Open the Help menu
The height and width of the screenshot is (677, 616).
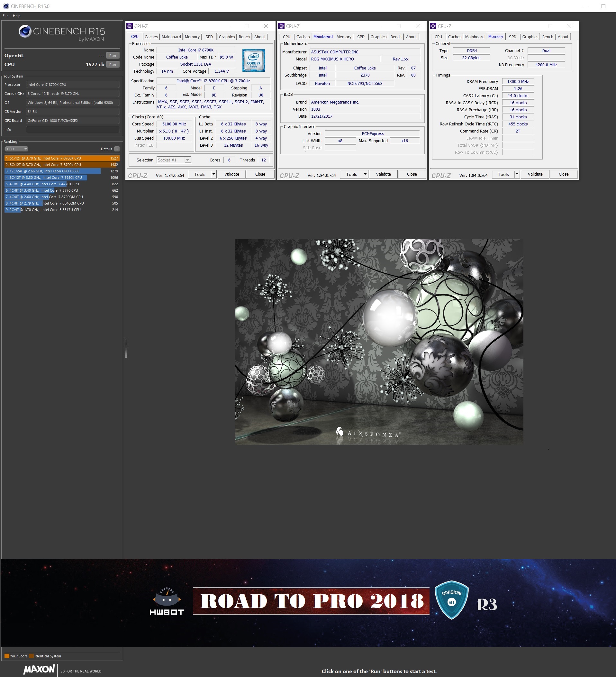coord(16,16)
